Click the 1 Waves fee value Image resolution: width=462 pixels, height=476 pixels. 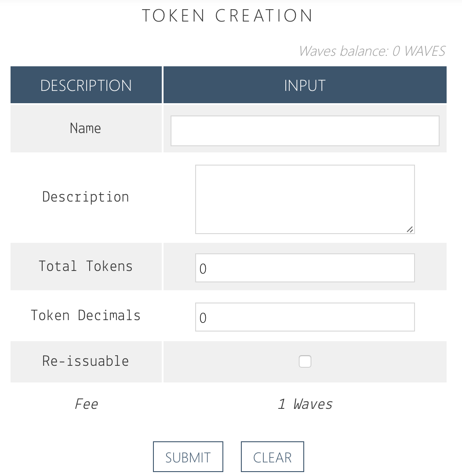[x=305, y=404]
